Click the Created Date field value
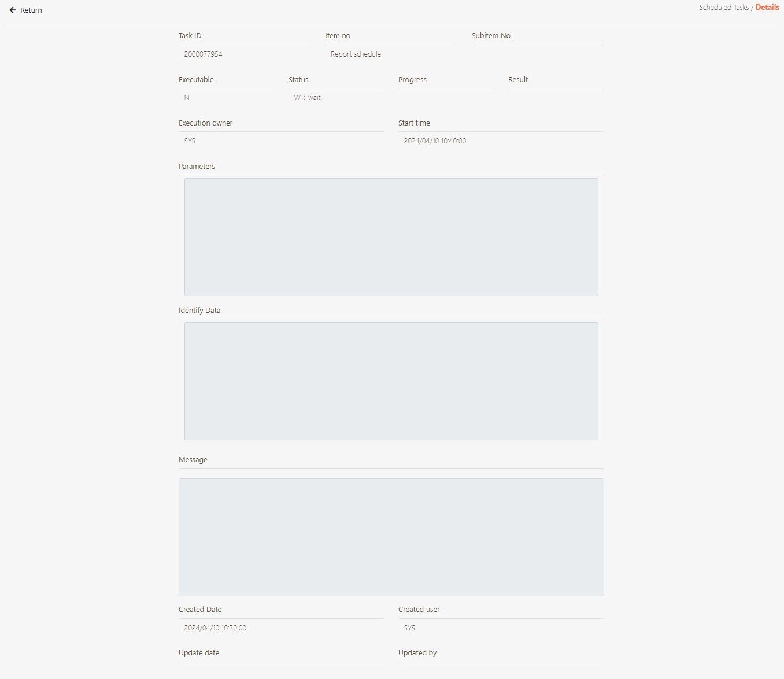This screenshot has height=679, width=784. (x=281, y=628)
